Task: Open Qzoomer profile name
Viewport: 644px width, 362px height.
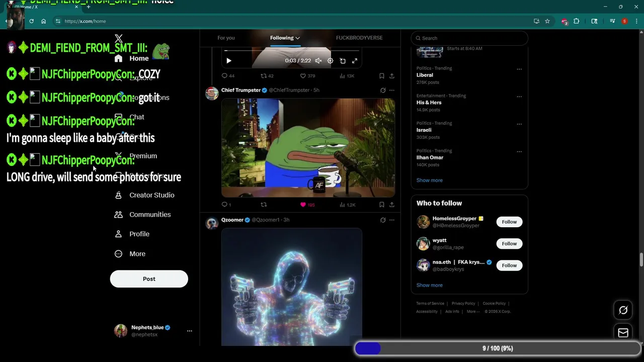Action: (232, 220)
